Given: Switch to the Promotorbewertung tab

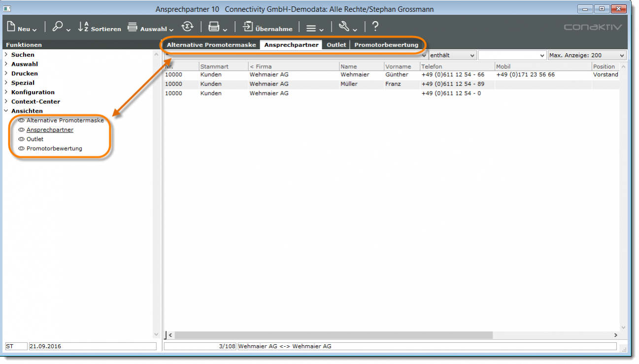Looking at the screenshot, I should click(386, 45).
